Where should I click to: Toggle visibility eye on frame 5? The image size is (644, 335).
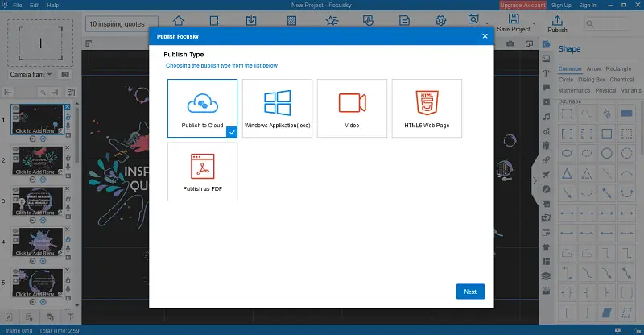click(x=15, y=271)
